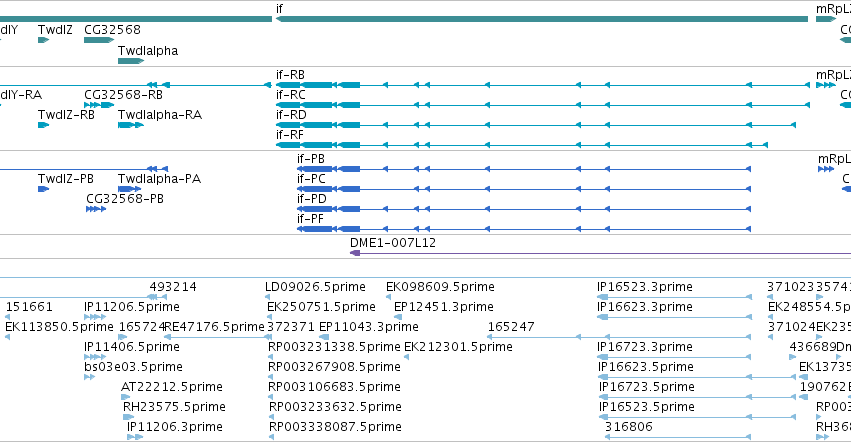This screenshot has width=851, height=442.
Task: Select the EK098609.5prime EST
Action: tap(440, 287)
